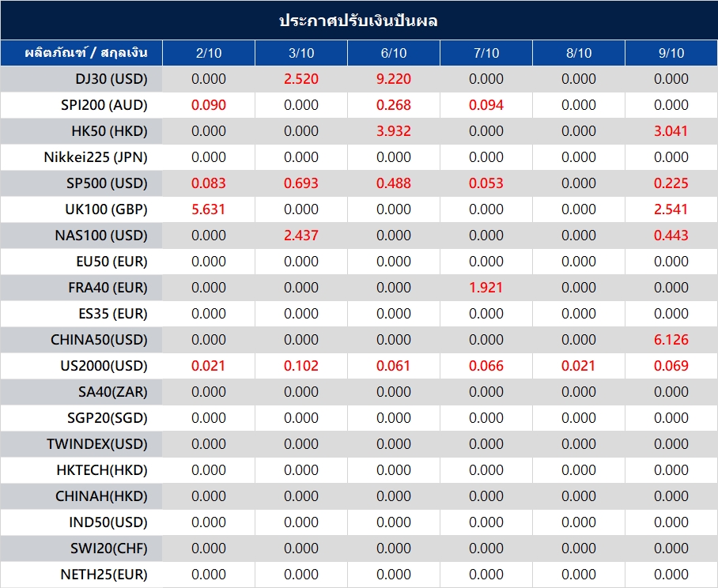Click the ประกาศปรับเงินปันผล table title
Screen dimensions: 718x588
click(358, 21)
